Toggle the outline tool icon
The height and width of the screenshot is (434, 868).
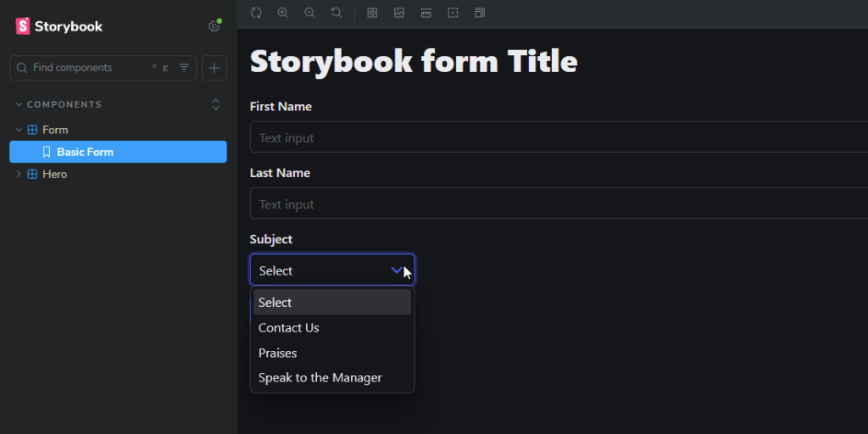[453, 13]
